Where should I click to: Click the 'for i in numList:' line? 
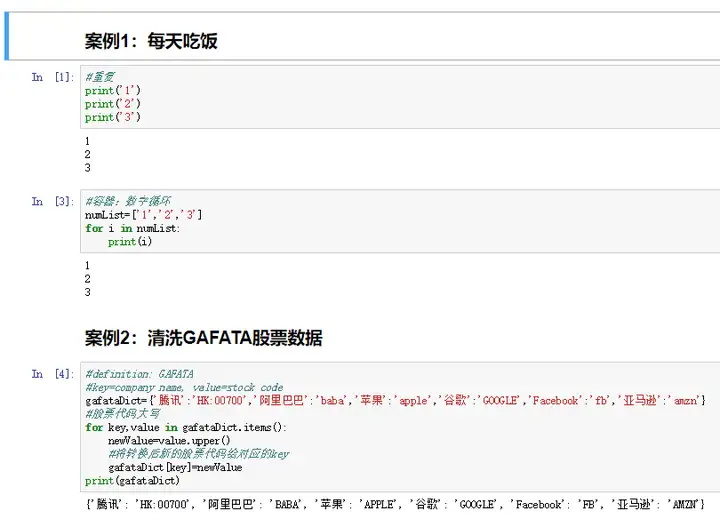coord(132,228)
